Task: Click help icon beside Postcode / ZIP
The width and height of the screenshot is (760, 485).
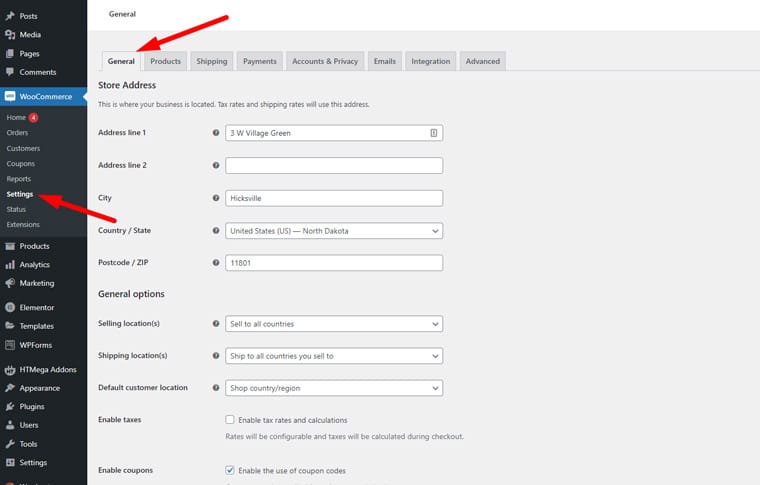Action: click(x=216, y=263)
